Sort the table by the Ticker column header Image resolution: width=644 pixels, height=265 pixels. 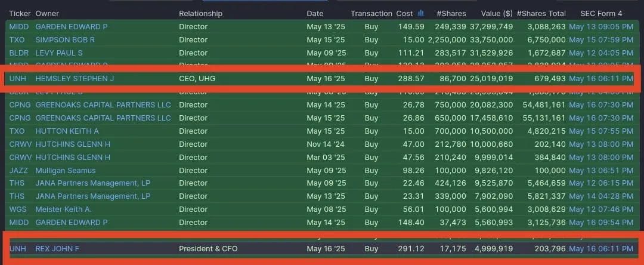click(x=20, y=14)
